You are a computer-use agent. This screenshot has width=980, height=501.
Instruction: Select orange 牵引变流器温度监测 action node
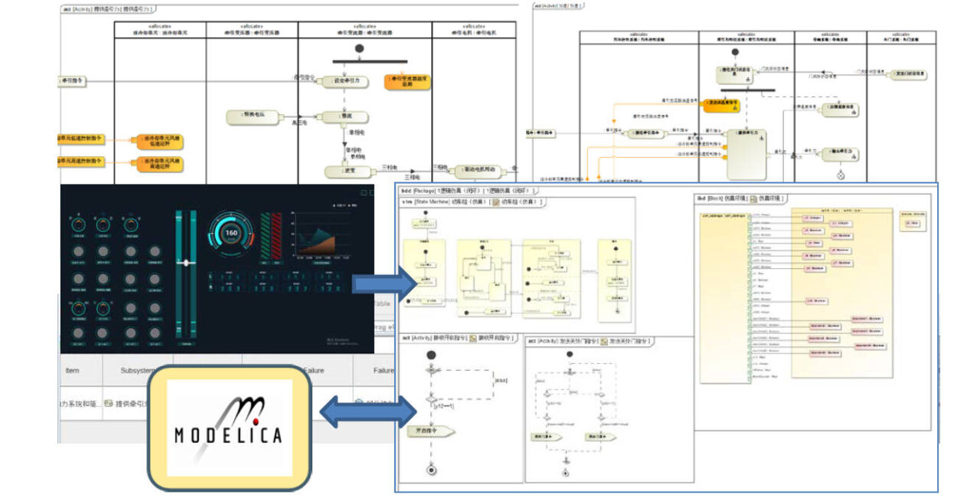click(407, 80)
